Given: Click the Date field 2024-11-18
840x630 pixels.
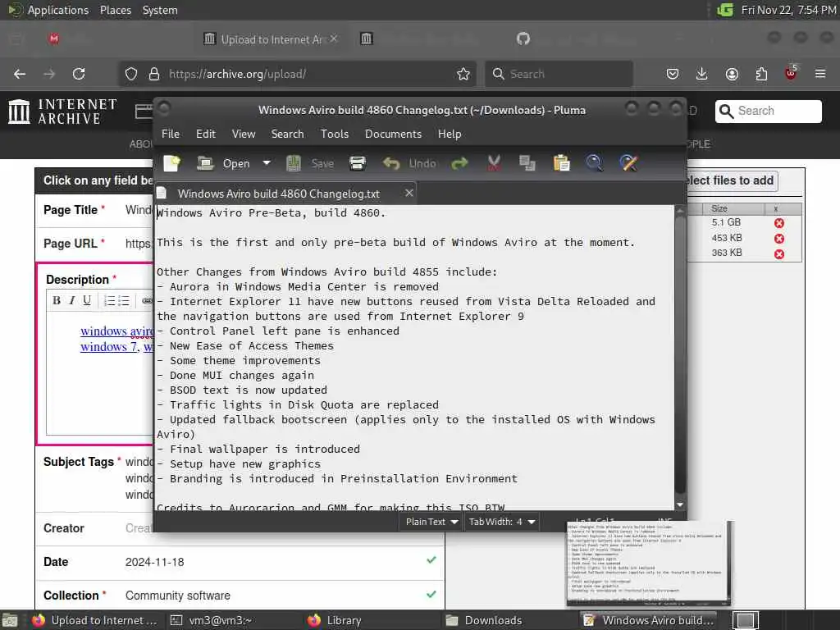Looking at the screenshot, I should tap(154, 562).
